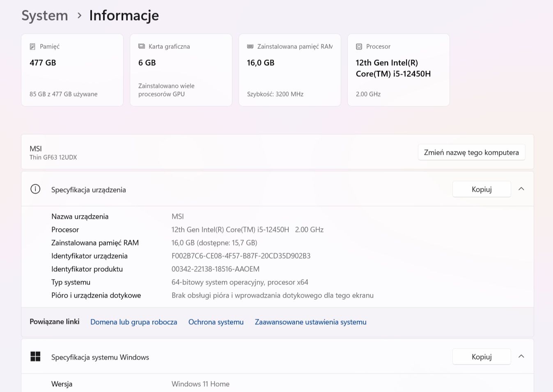Image resolution: width=553 pixels, height=392 pixels.
Task: Click the Informacje breadcrumb title
Action: tap(124, 16)
